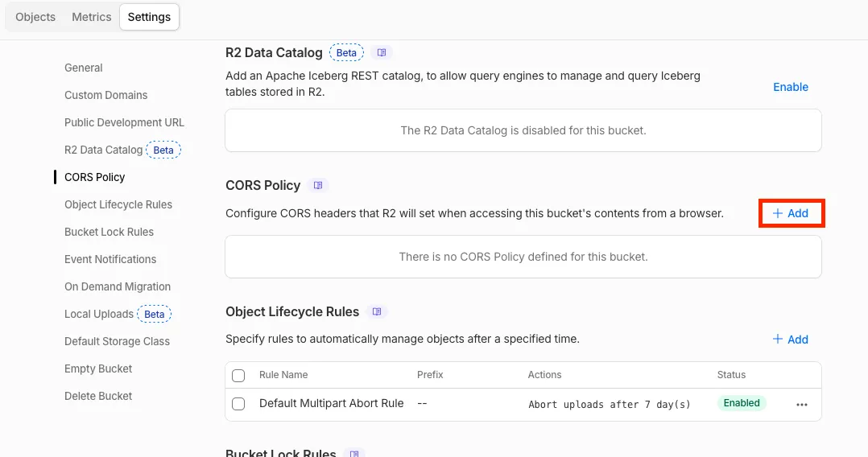Viewport: 868px width, 457px height.
Task: Click 'There is no CORS Policy defined' message
Action: [x=523, y=257]
